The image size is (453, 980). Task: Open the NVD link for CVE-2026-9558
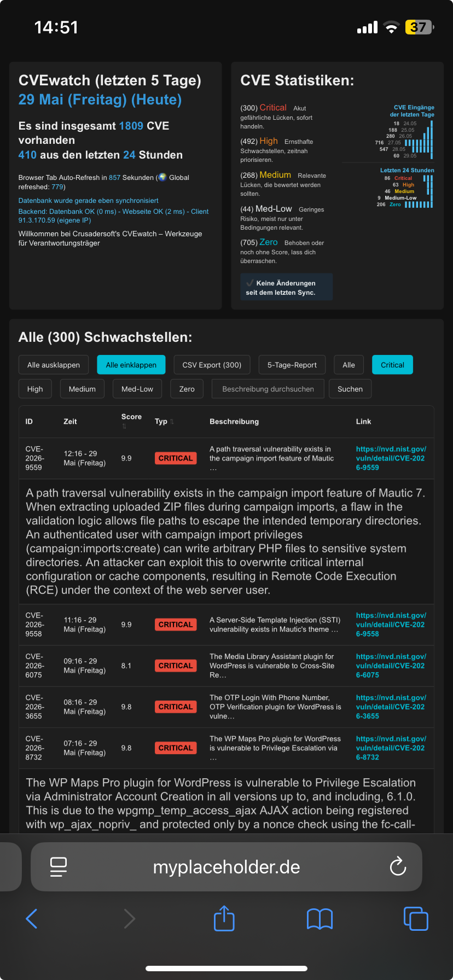[391, 625]
